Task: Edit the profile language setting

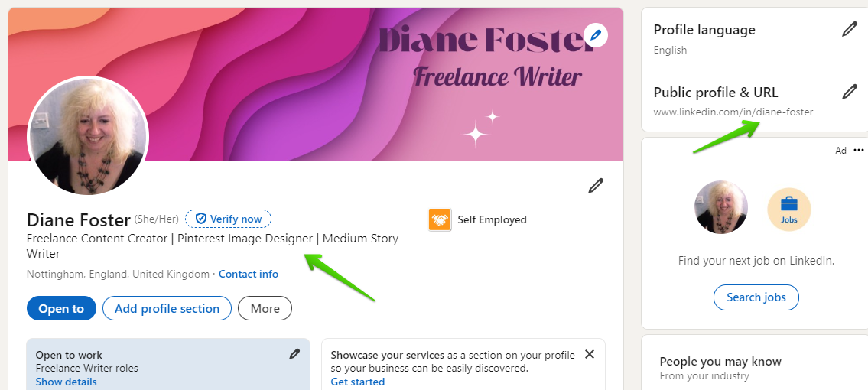Action: click(x=849, y=30)
